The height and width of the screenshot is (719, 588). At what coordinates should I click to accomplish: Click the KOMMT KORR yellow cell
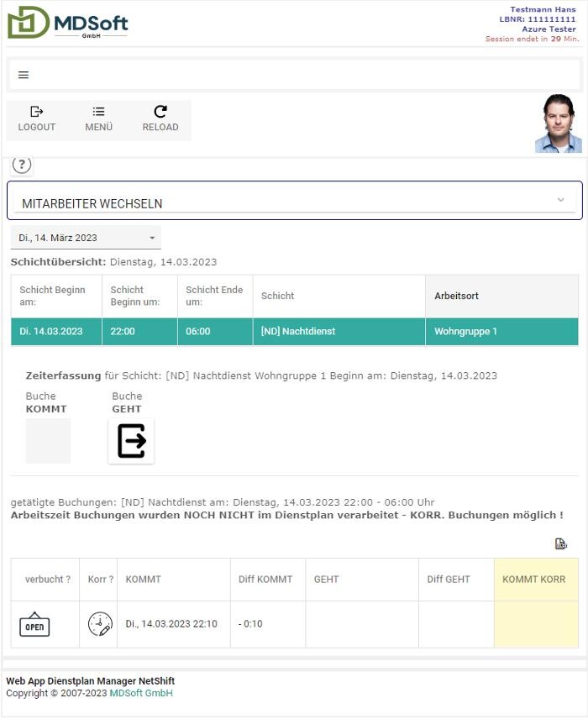(x=536, y=625)
